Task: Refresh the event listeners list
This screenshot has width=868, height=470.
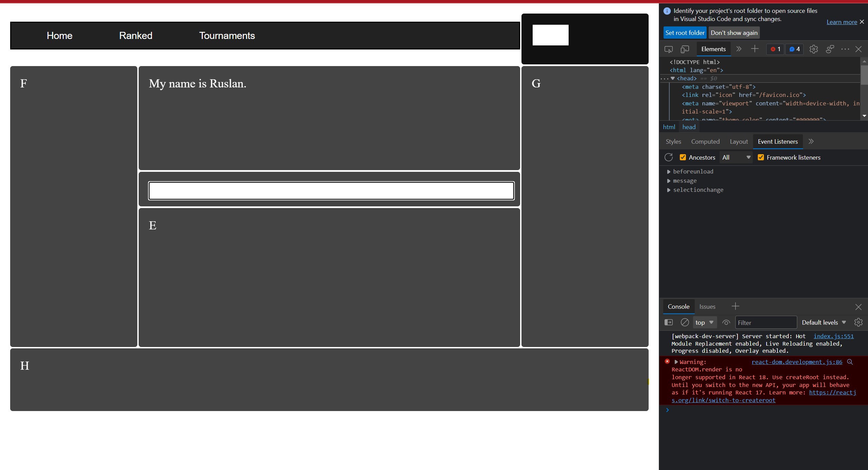Action: tap(669, 157)
